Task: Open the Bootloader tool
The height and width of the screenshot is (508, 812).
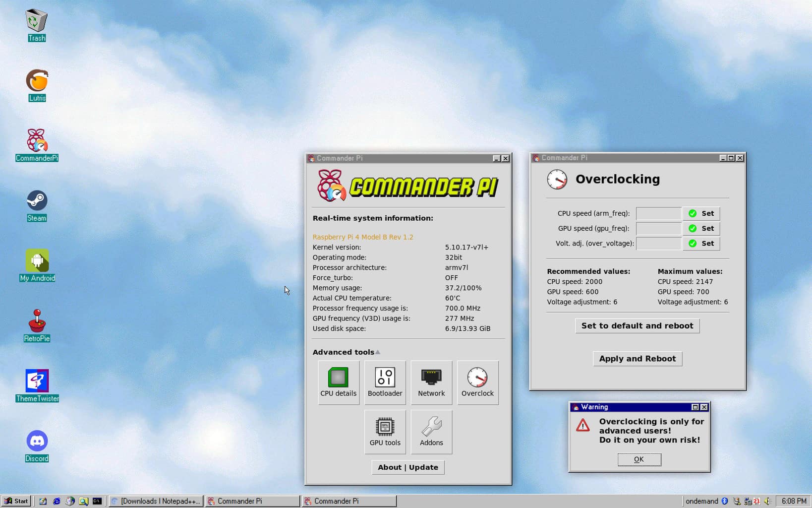Action: tap(385, 382)
